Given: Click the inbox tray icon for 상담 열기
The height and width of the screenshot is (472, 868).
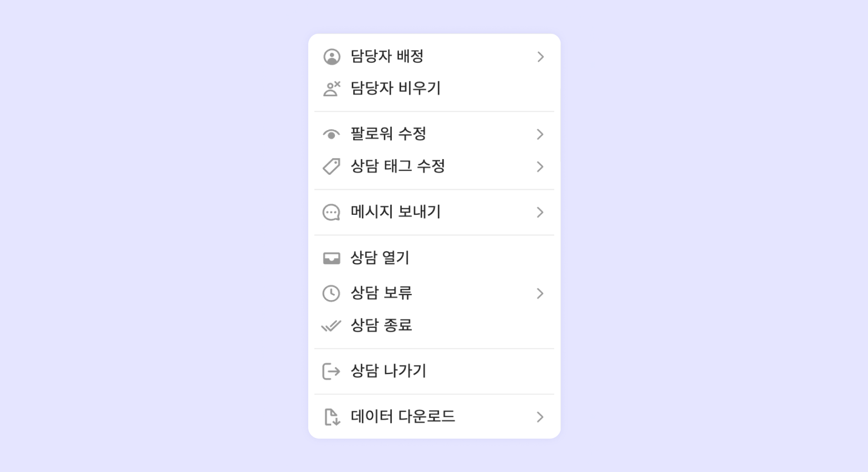Looking at the screenshot, I should (332, 258).
